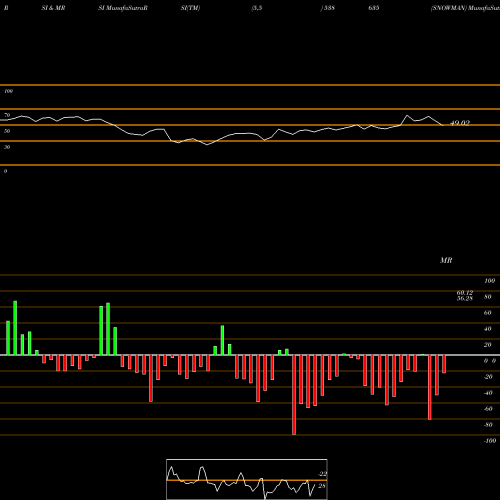
Task: Click the MR axis label -80
Action: pyautogui.click(x=488, y=425)
